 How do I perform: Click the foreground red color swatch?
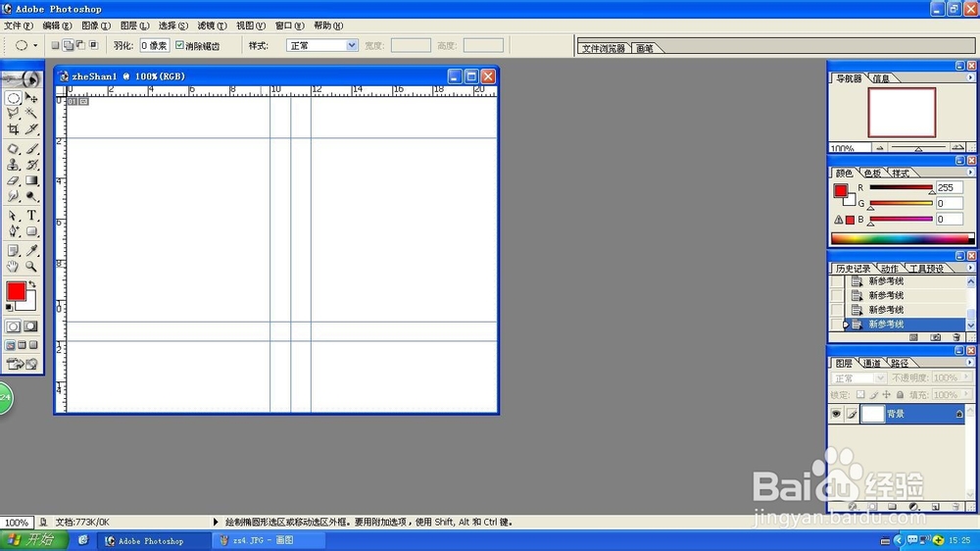pyautogui.click(x=16, y=291)
